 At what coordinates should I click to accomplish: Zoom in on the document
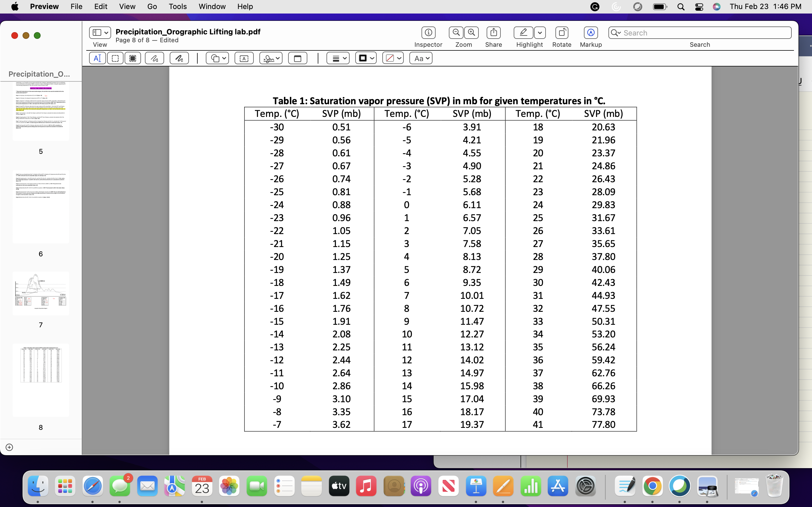(x=471, y=32)
